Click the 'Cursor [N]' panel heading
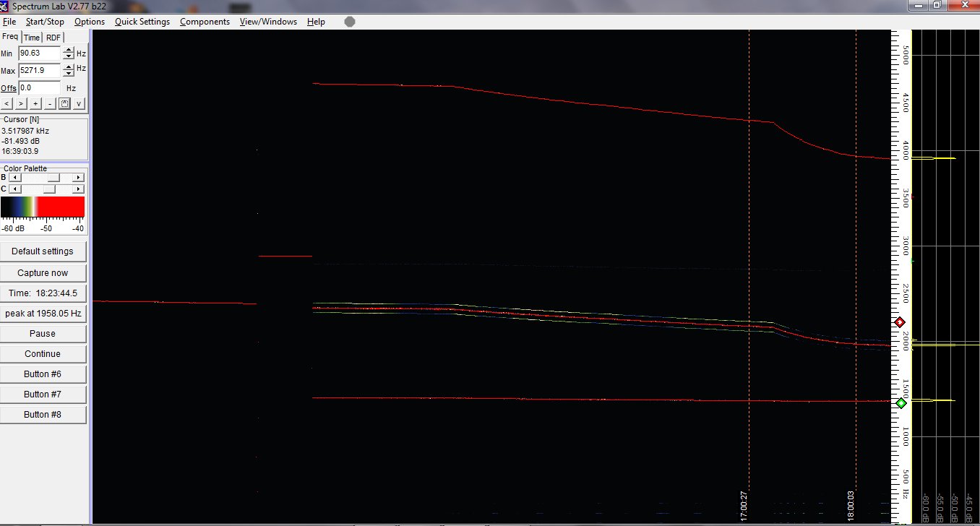 pos(21,120)
